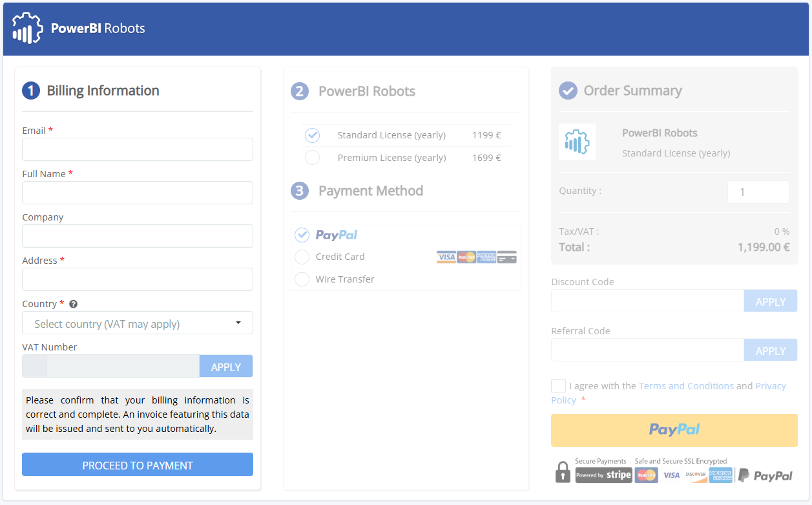Click the PowerBI Robots product thumbnail in Order Summary

coord(577,142)
